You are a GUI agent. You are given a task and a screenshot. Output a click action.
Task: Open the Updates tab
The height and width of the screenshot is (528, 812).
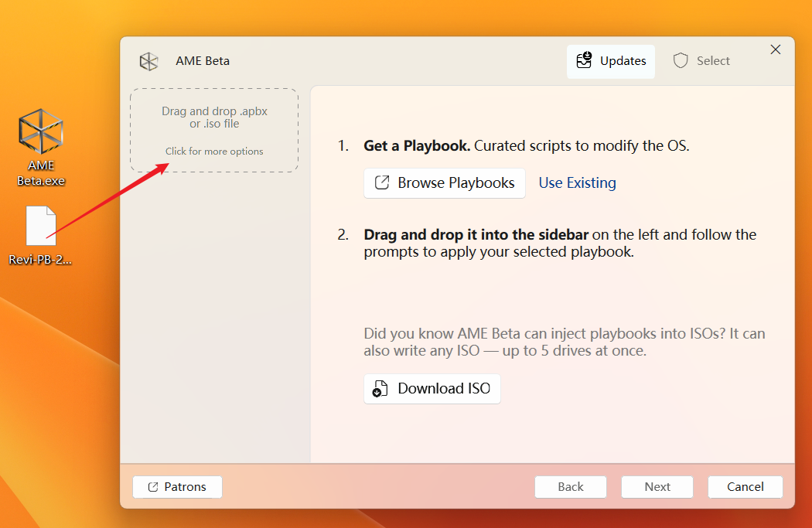[611, 61]
